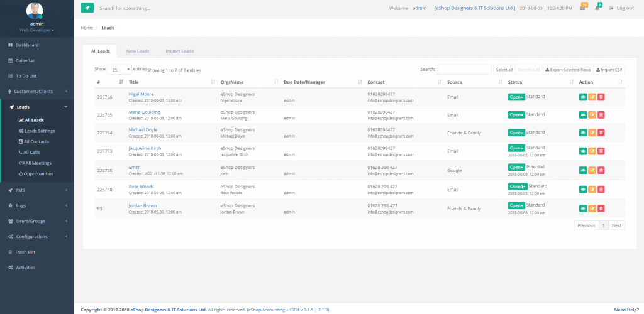Open the Closed status dropdown for Rose Woods

tap(518, 187)
